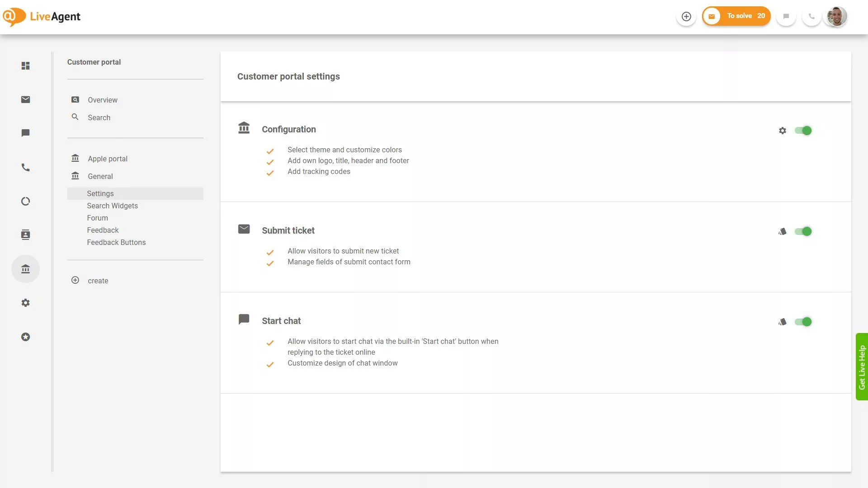Select the Tickets mail icon in sidebar
Image resolution: width=868 pixels, height=488 pixels.
coord(26,99)
